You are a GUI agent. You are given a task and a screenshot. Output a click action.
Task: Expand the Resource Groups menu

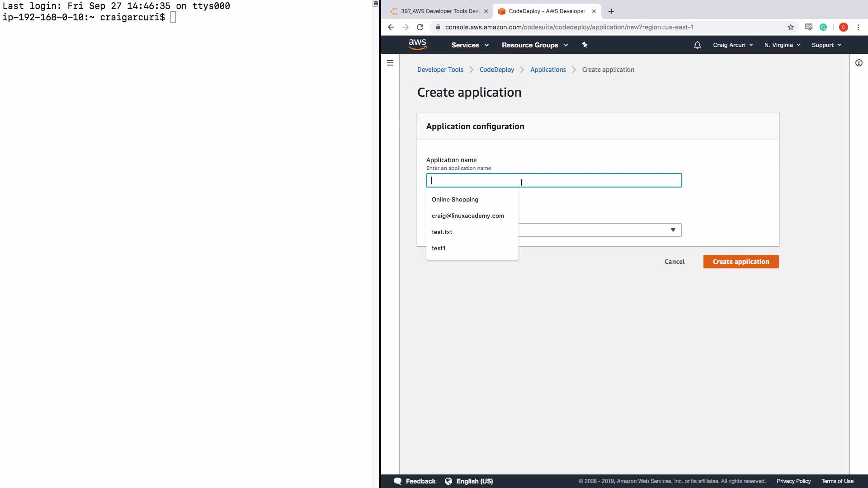click(x=534, y=45)
